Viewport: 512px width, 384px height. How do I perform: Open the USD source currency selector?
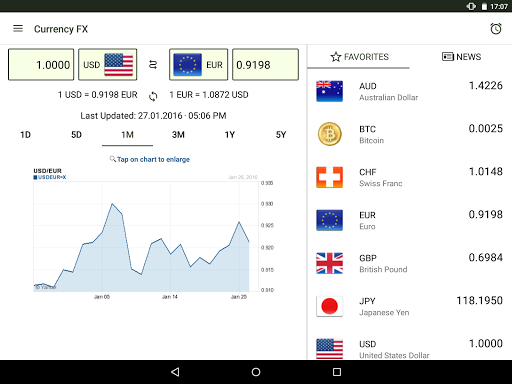click(x=108, y=64)
